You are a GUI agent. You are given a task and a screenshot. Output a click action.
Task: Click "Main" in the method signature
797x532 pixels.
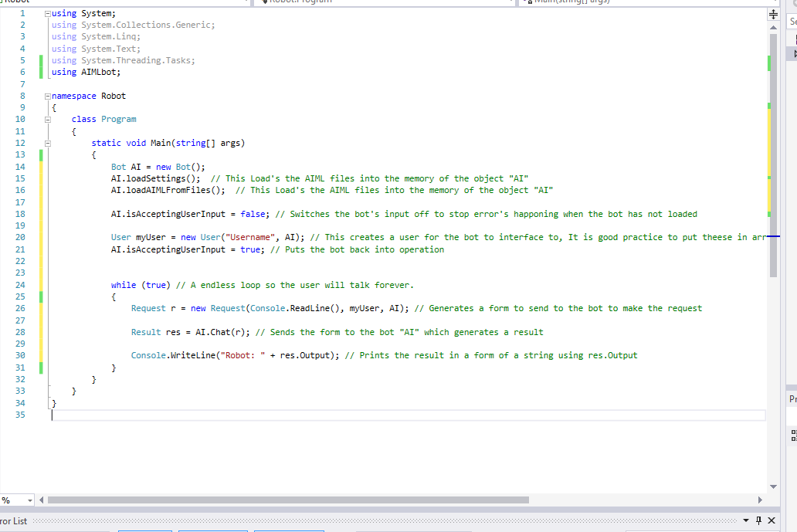pos(161,144)
